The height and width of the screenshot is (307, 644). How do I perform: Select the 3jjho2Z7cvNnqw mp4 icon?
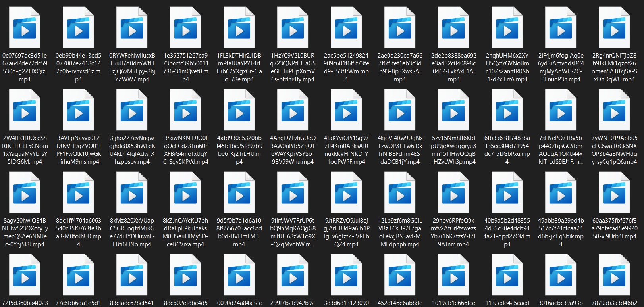132,110
